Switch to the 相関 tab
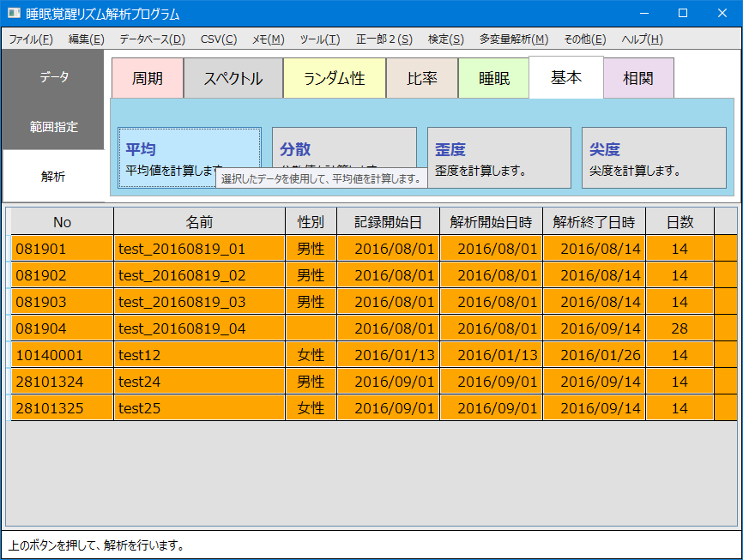This screenshot has height=560, width=743. pos(638,78)
